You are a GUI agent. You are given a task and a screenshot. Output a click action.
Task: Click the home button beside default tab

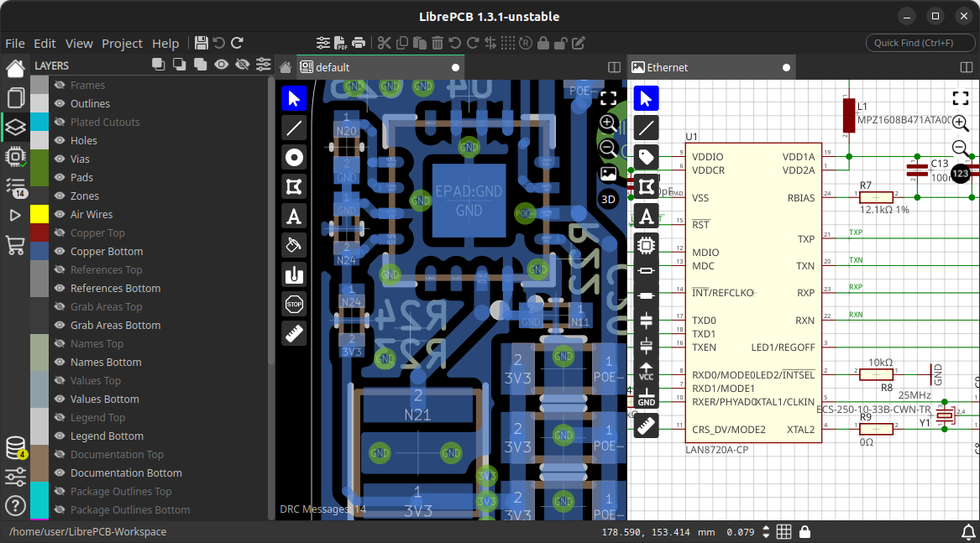(286, 67)
